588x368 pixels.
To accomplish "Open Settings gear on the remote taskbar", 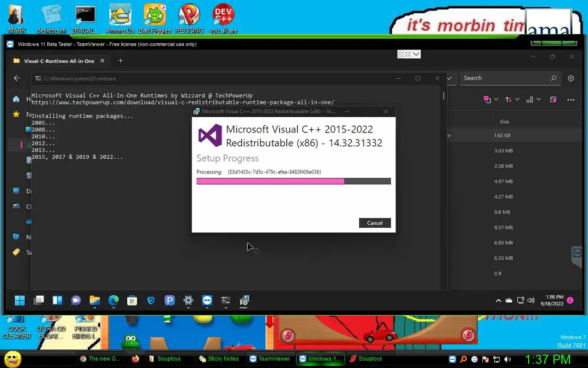I will pos(188,301).
